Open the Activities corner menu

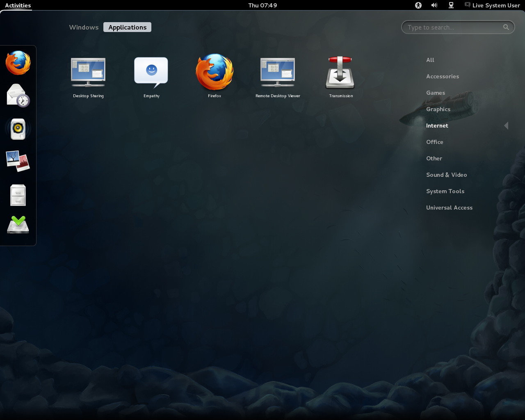17,5
